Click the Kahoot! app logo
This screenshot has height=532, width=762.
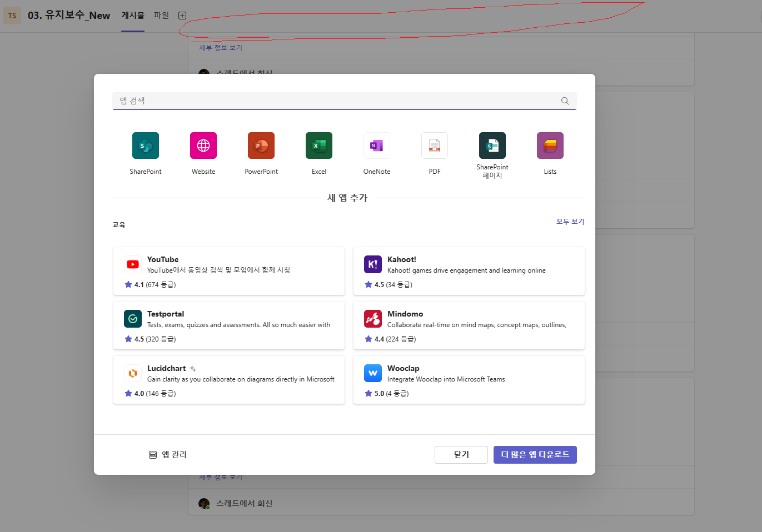(373, 264)
